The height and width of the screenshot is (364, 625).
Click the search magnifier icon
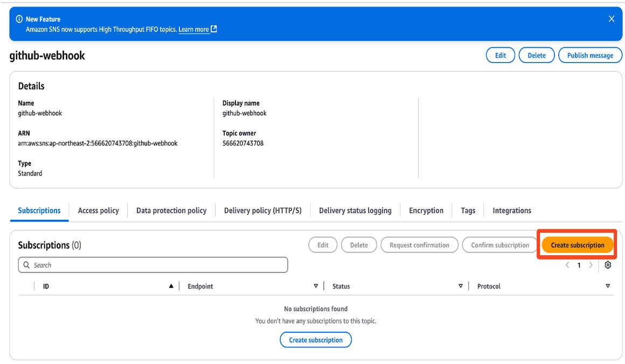pyautogui.click(x=26, y=265)
